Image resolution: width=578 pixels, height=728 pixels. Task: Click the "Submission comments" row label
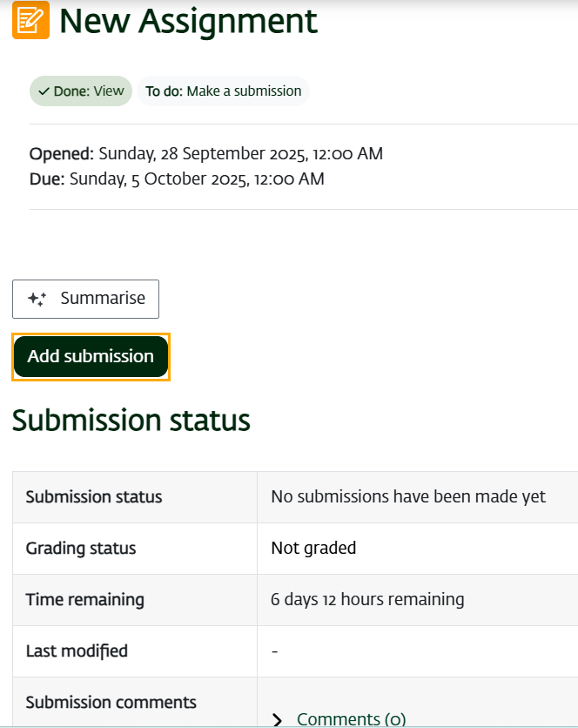[x=111, y=703]
